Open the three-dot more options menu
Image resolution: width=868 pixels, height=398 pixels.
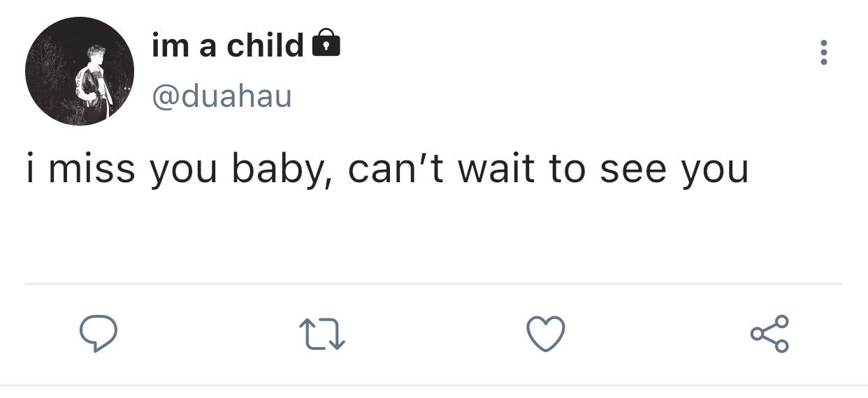click(824, 52)
